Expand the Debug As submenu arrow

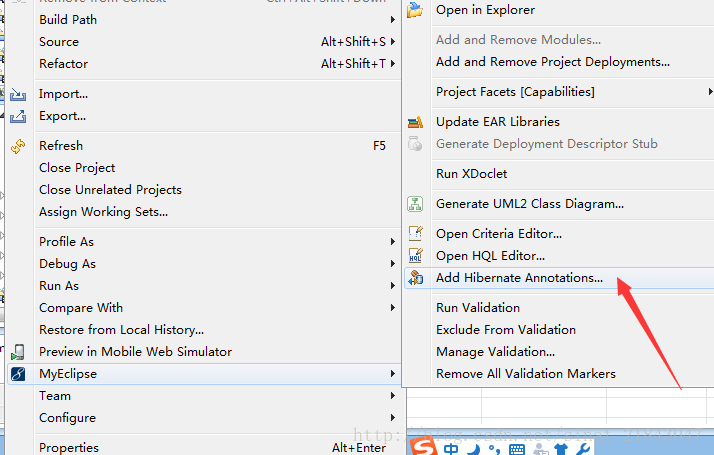(x=393, y=264)
